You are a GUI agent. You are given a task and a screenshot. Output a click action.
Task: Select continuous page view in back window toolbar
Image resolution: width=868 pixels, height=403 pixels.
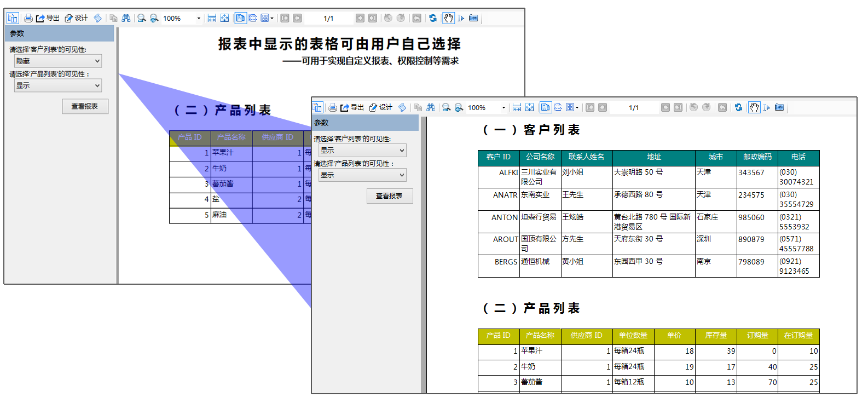point(253,18)
